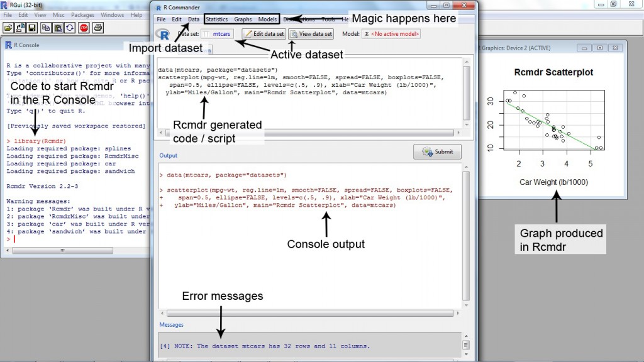644x362 pixels.
Task: Close the R Graphics Device window
Action: pyautogui.click(x=616, y=48)
